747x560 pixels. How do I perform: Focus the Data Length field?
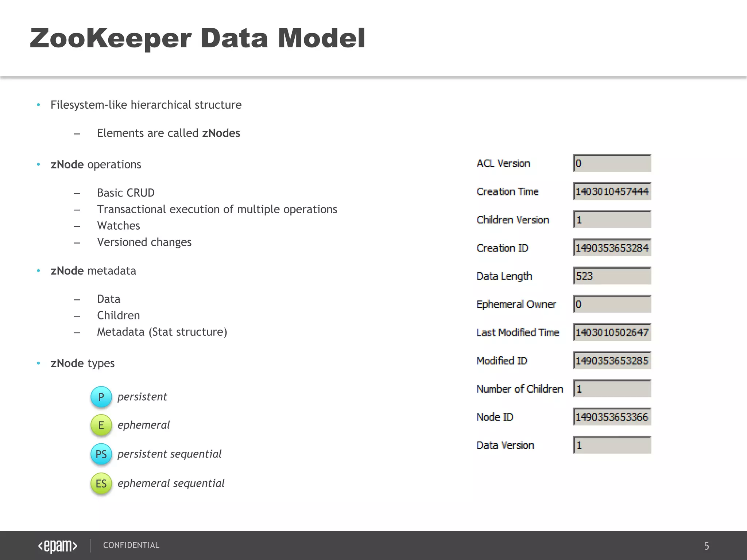612,276
